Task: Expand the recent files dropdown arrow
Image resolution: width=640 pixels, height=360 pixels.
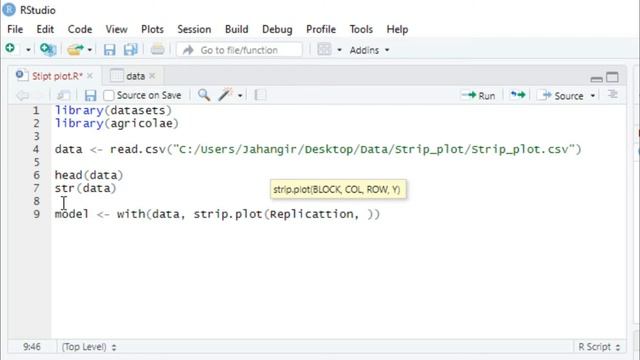Action: (90, 50)
